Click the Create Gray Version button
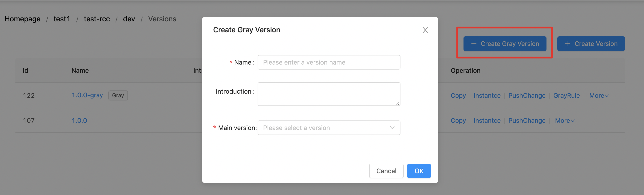 [505, 44]
